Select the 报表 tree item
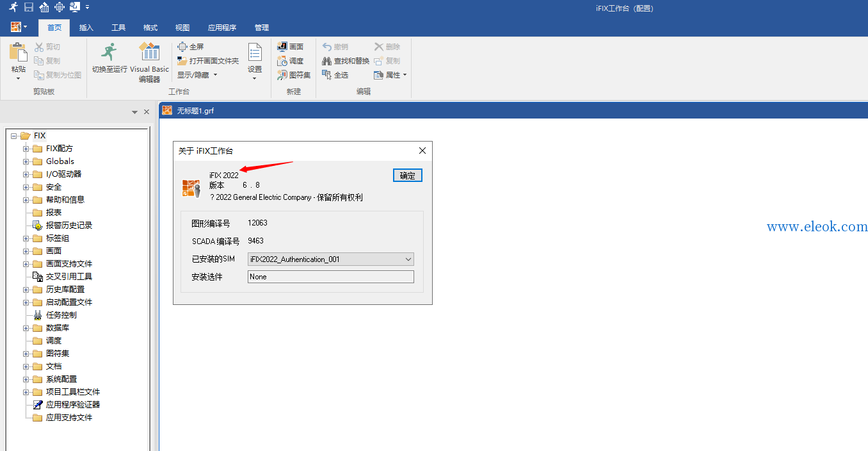 coord(54,213)
